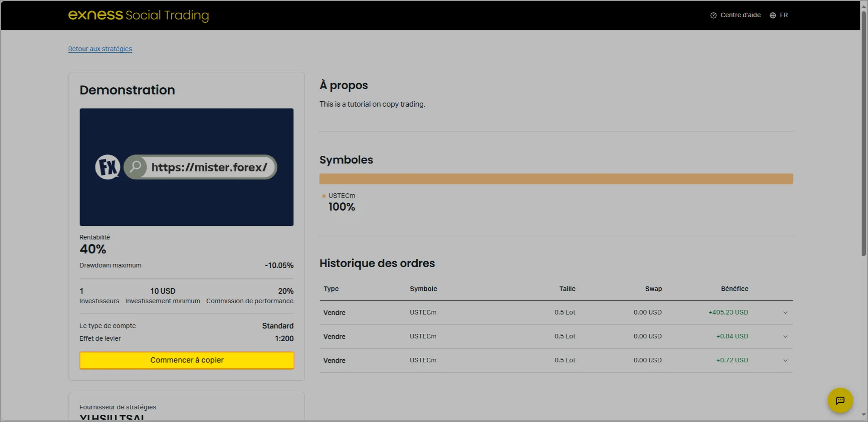
Task: Click the help center question mark icon
Action: point(713,15)
